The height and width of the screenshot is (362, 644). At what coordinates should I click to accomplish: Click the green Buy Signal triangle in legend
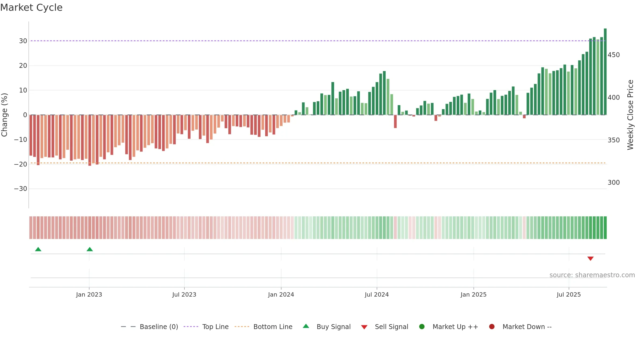[306, 326]
